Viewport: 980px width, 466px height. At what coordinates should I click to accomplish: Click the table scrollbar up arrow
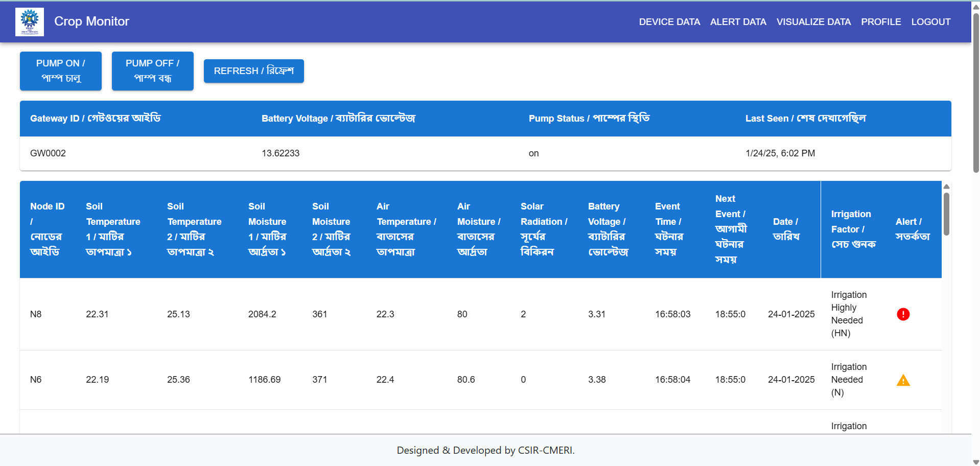(946, 187)
